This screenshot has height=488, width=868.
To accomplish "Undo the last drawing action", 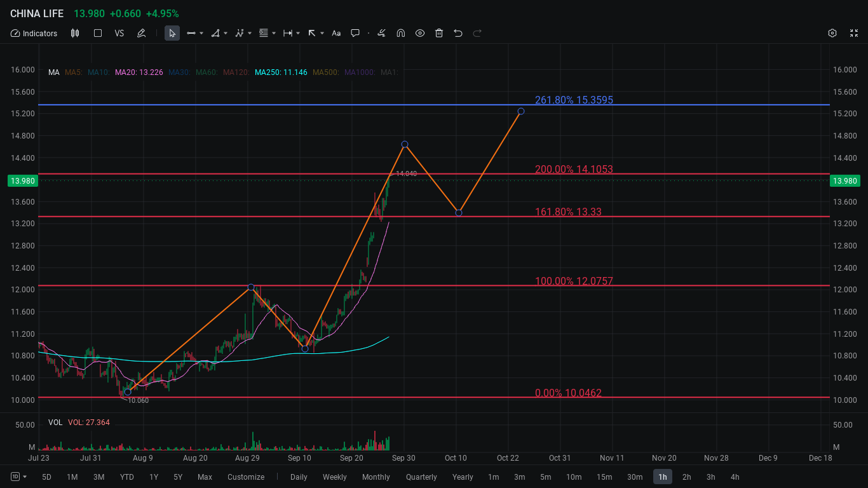I will point(458,33).
